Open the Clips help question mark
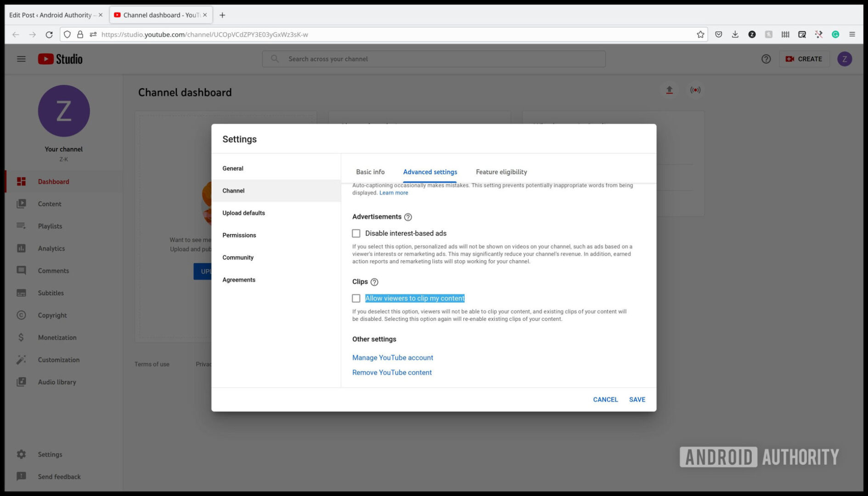The width and height of the screenshot is (868, 496). [x=374, y=282]
